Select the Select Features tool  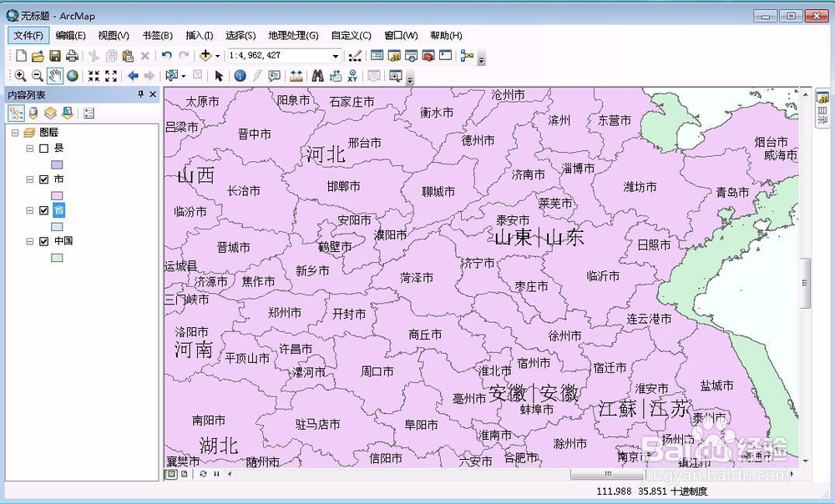click(172, 76)
